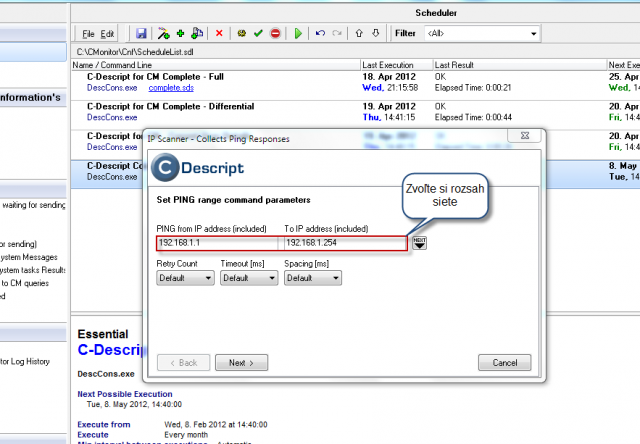Open the Edit menu in Scheduler
This screenshot has height=444, width=640.
(107, 34)
